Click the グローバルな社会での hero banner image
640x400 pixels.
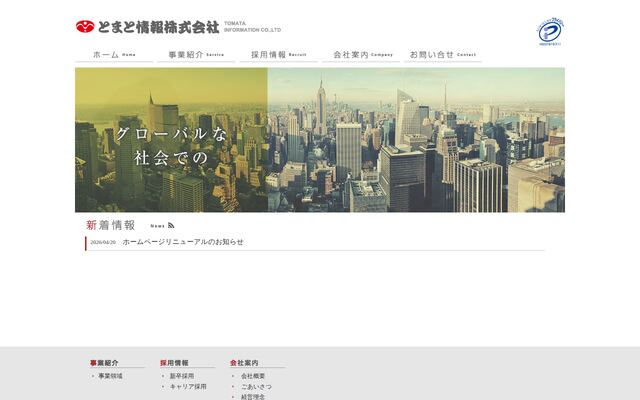tap(320, 140)
